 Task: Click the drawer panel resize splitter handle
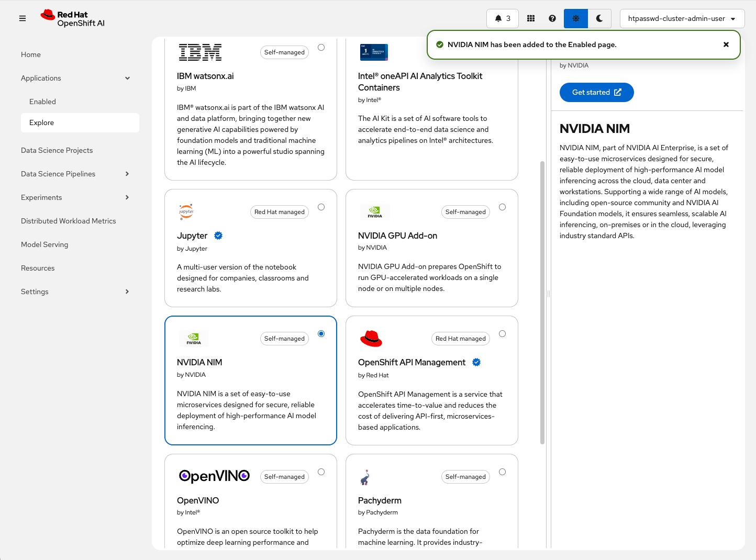pos(548,294)
